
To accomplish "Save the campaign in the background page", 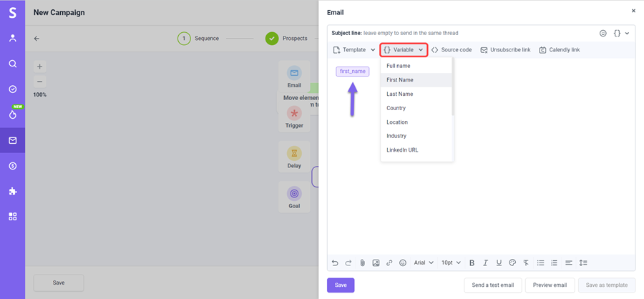I will coord(59,283).
